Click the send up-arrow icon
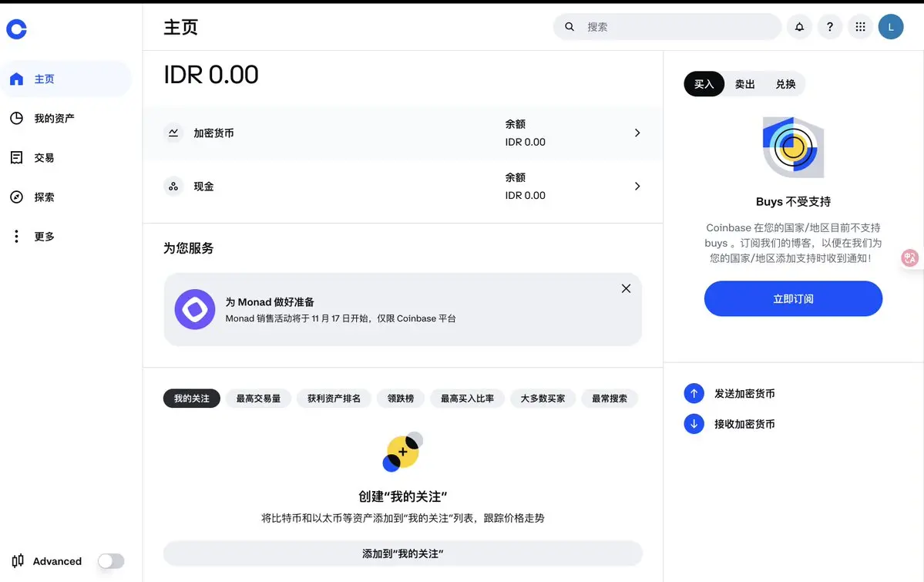 tap(694, 393)
